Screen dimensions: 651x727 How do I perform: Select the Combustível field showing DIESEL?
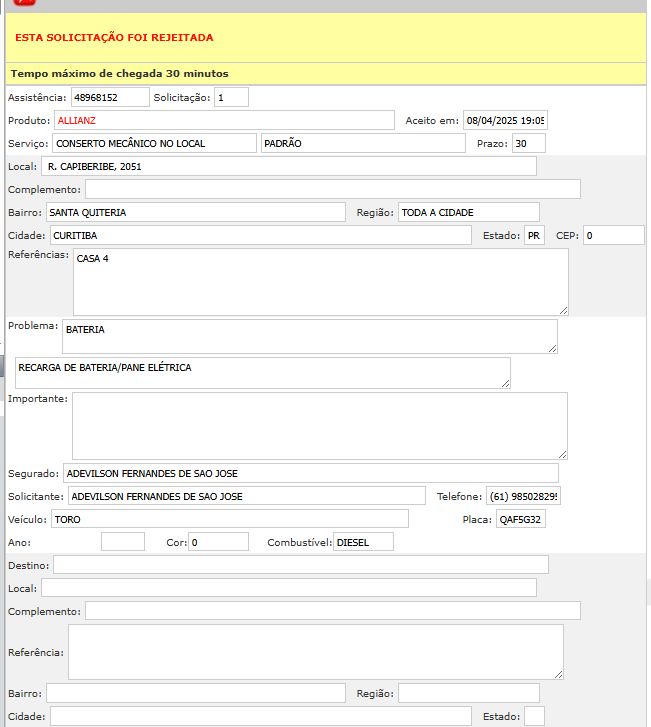[x=362, y=542]
